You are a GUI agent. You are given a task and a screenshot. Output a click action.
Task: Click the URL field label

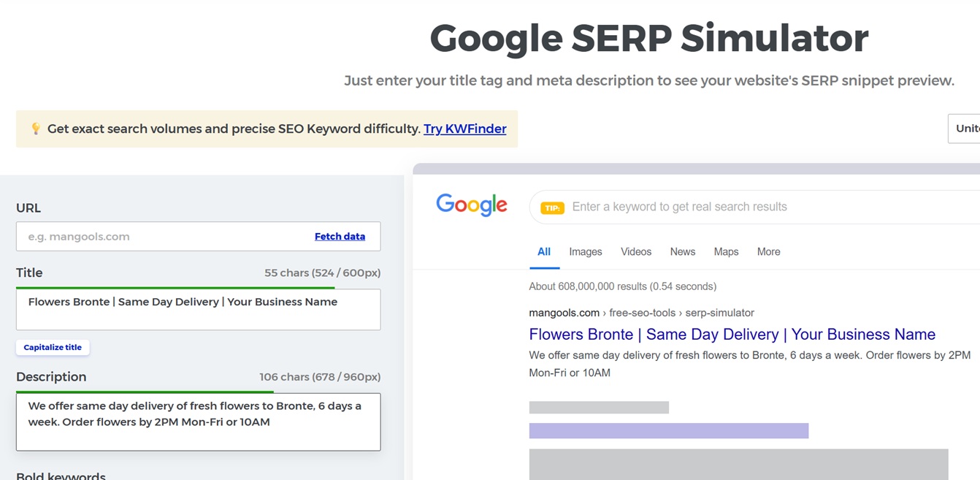pyautogui.click(x=28, y=208)
